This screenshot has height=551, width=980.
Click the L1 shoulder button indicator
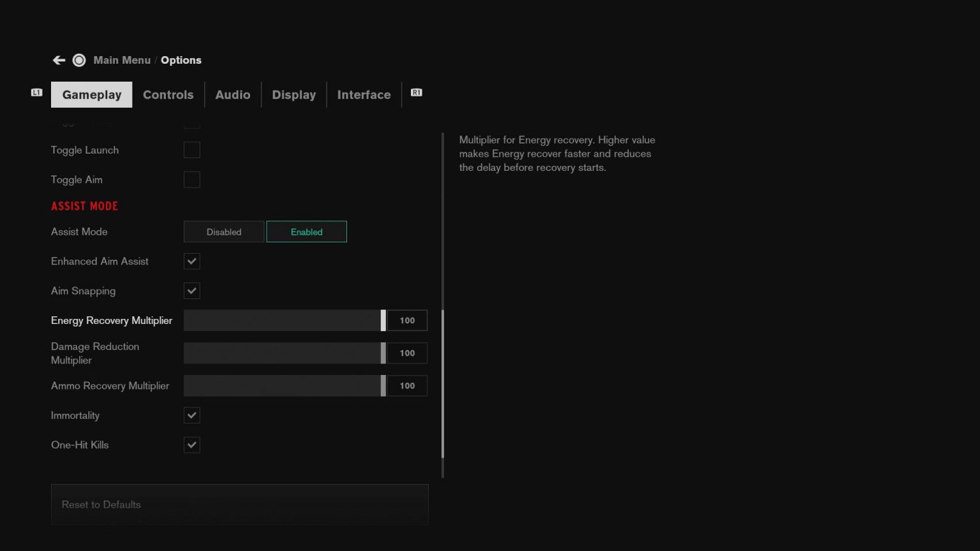point(36,92)
